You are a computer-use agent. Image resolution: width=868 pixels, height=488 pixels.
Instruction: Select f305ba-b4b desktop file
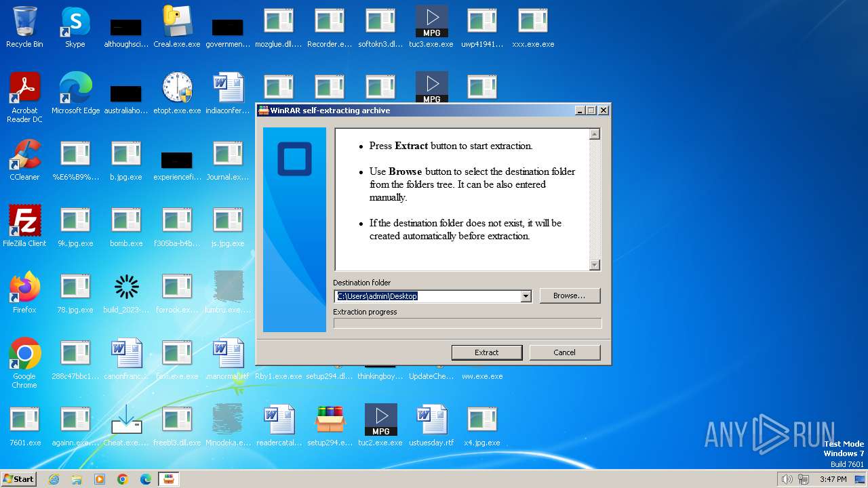click(177, 226)
